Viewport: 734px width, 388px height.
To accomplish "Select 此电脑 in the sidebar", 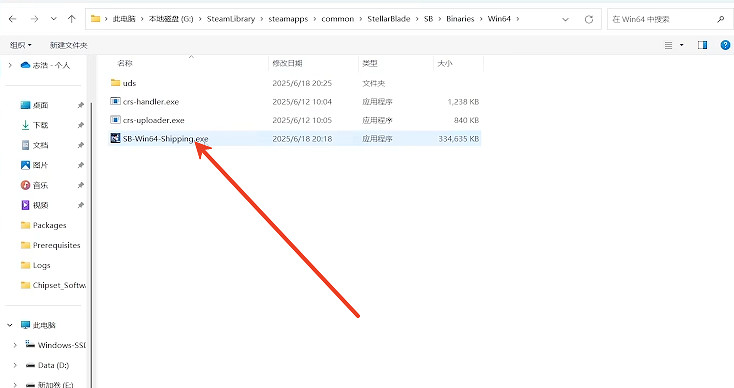I will [x=38, y=325].
